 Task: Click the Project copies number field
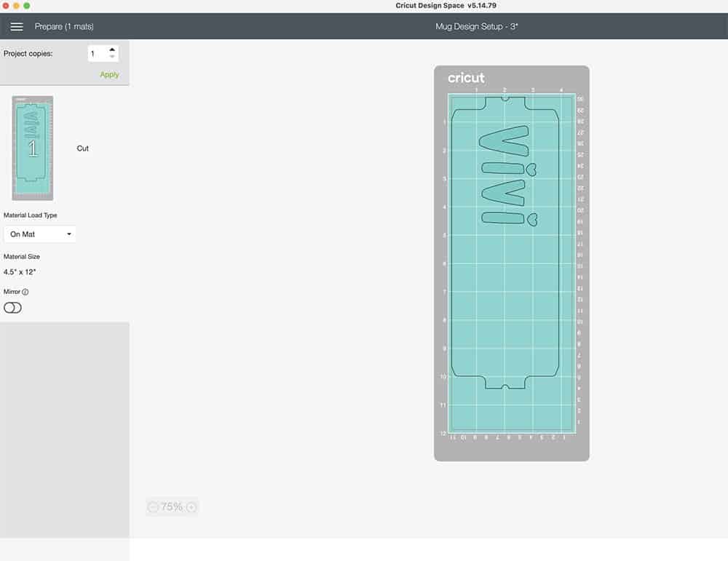click(x=98, y=53)
